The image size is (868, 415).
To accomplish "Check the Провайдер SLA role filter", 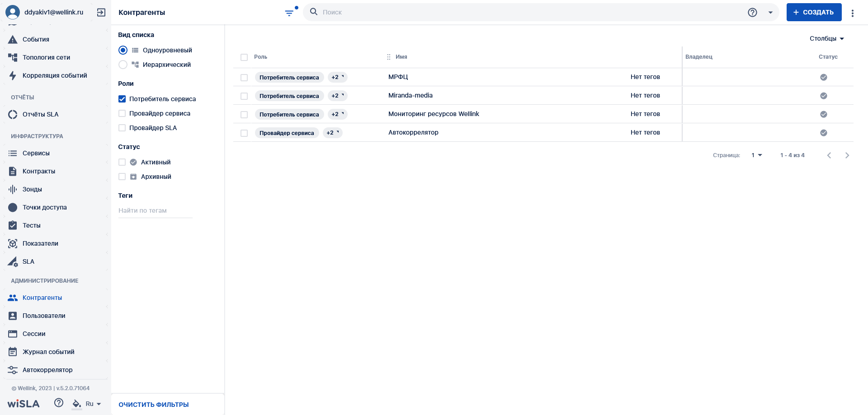I will (x=122, y=128).
